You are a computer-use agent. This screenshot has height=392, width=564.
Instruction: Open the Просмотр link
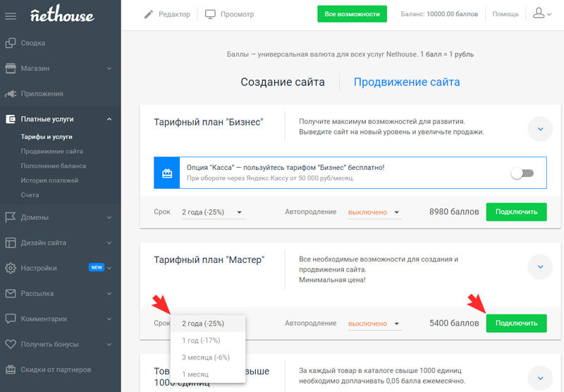pyautogui.click(x=237, y=14)
